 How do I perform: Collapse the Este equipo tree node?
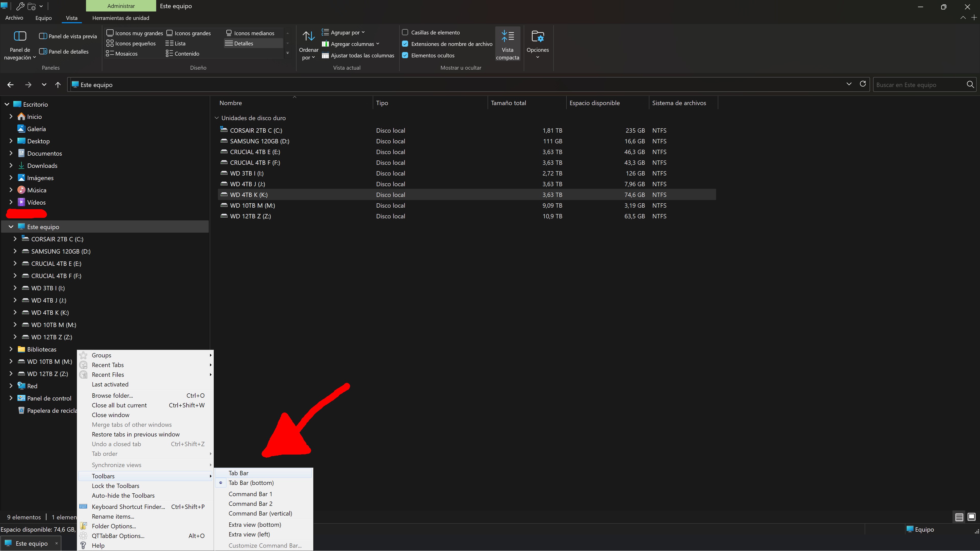click(11, 227)
